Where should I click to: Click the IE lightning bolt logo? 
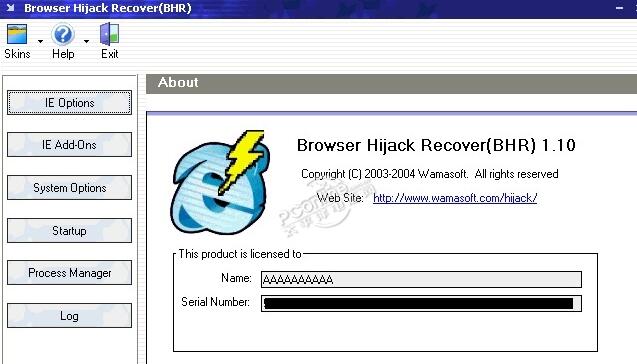[x=220, y=182]
